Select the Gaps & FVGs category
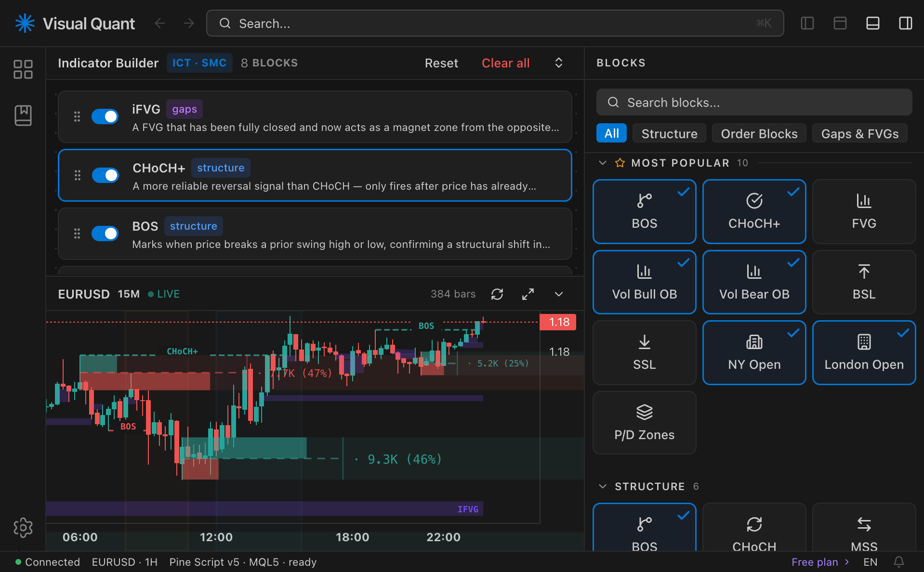Image resolution: width=924 pixels, height=572 pixels. (x=859, y=133)
